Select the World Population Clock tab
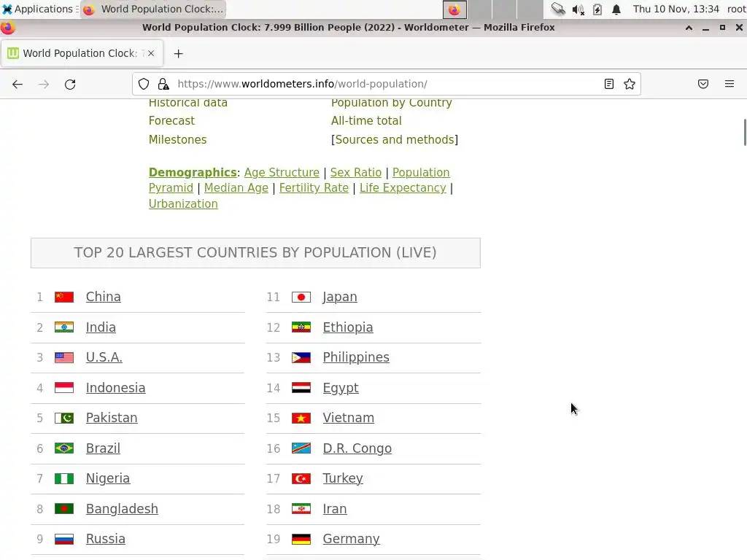Viewport: 747px width, 560px height. click(x=82, y=53)
